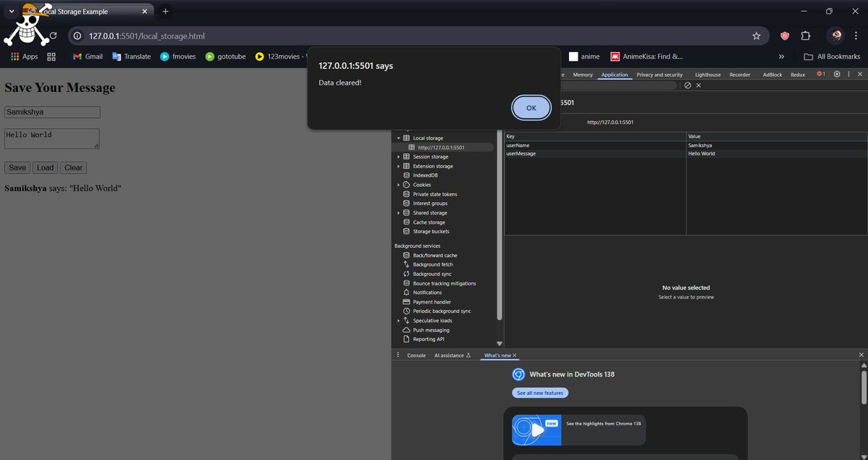Viewport: 868px width, 460px height.
Task: Bookmark this page with the star icon
Action: [757, 36]
